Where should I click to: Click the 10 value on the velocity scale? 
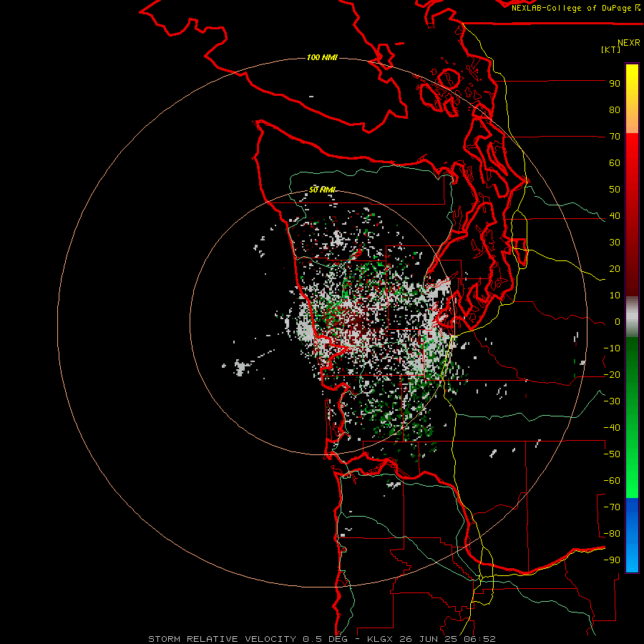click(x=615, y=296)
